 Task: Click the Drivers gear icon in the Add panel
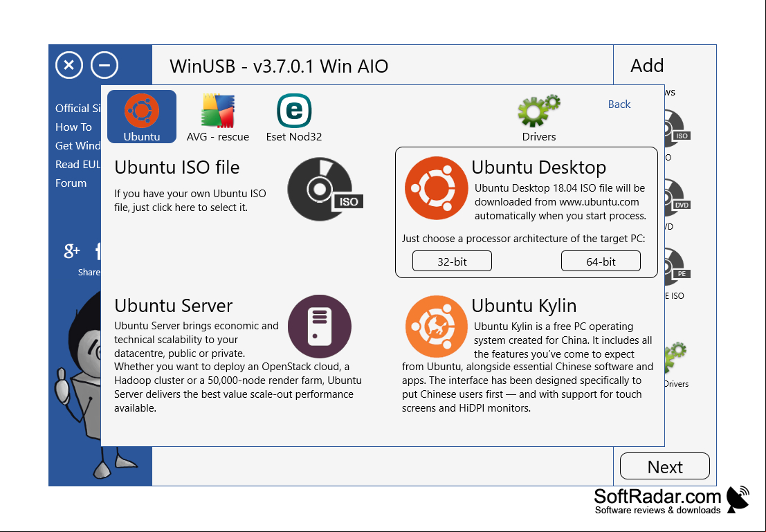point(676,358)
